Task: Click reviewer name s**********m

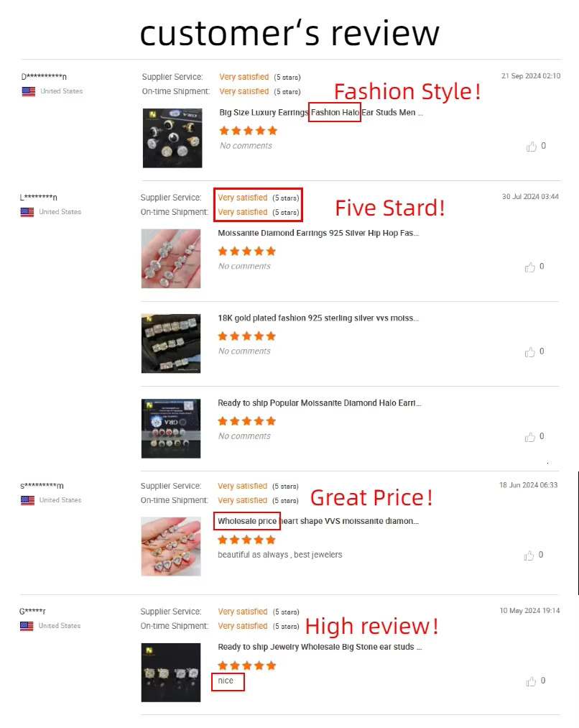Action: tap(42, 486)
